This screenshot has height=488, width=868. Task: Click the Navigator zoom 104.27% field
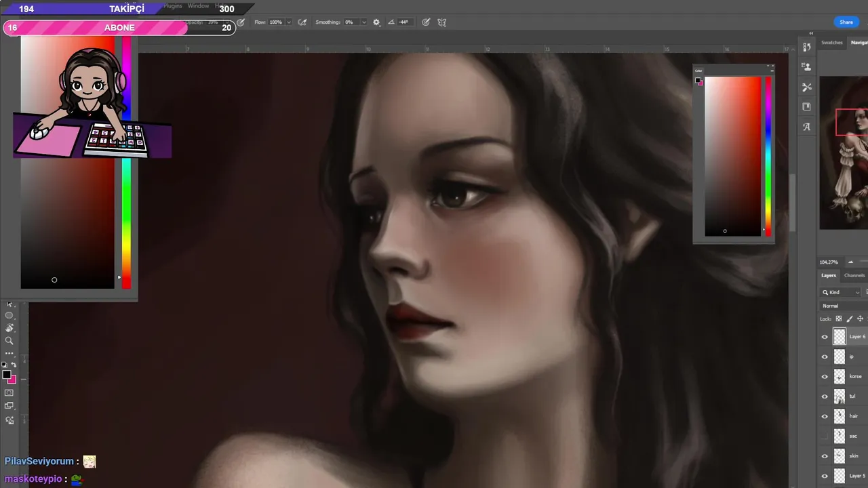[829, 262]
